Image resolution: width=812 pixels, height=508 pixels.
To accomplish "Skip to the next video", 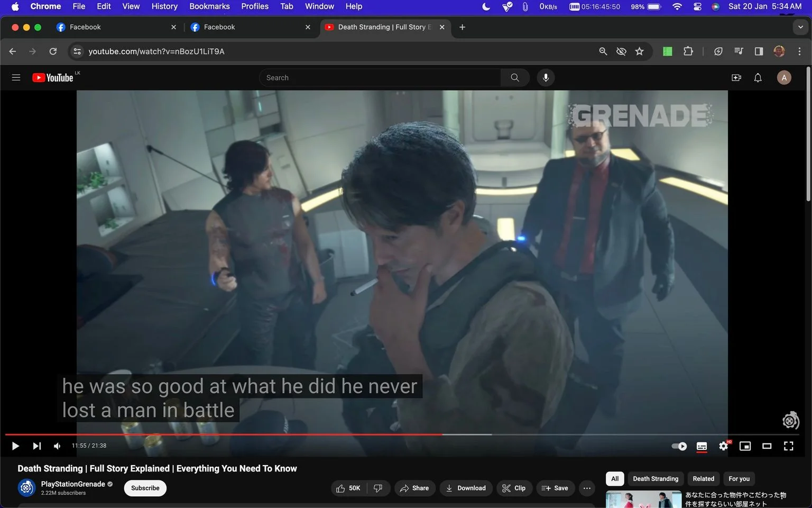I will point(36,446).
